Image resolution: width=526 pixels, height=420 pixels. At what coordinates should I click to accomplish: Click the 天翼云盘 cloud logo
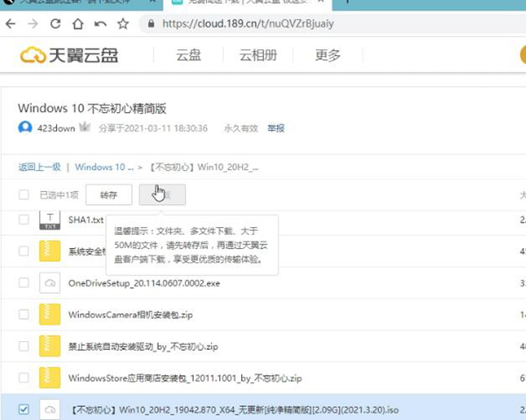coord(68,55)
